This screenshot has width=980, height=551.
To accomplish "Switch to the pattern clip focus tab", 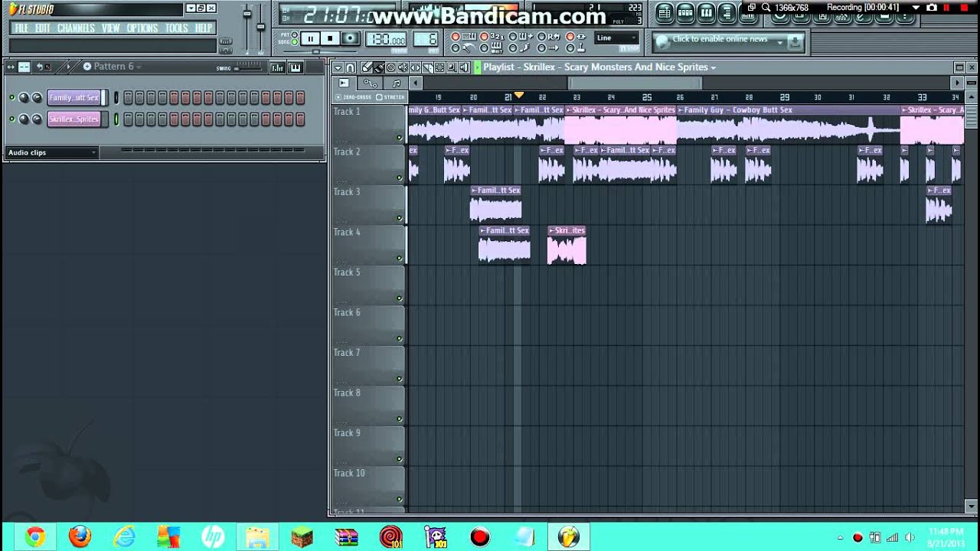I will pyautogui.click(x=396, y=83).
